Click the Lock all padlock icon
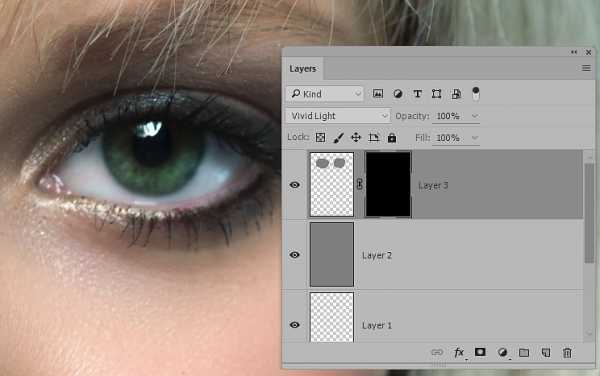Screen dimensions: 600x376 392,138
